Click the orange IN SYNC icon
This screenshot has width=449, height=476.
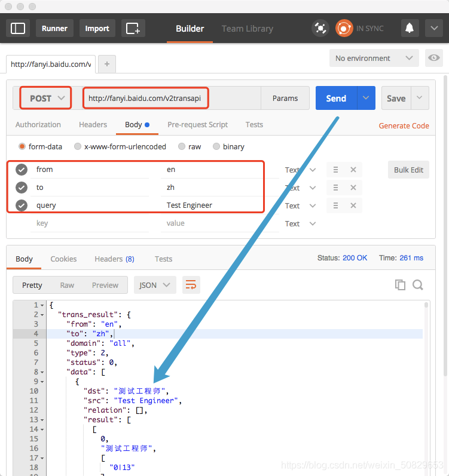click(x=344, y=28)
